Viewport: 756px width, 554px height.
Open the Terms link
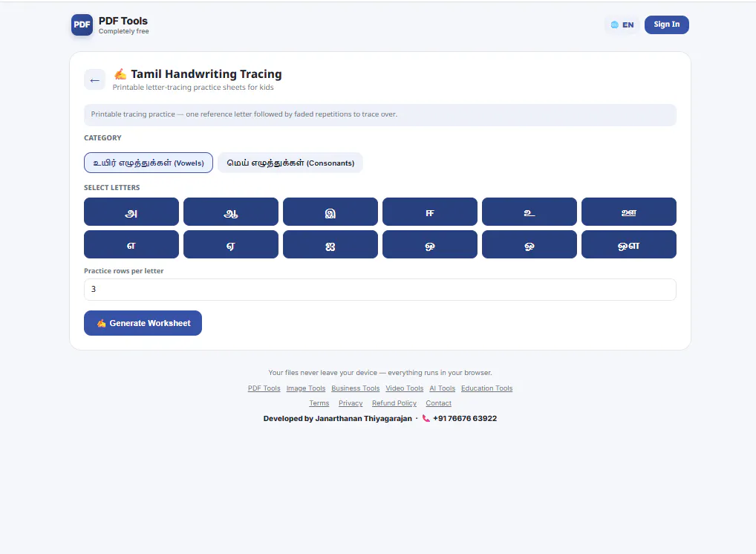tap(319, 403)
